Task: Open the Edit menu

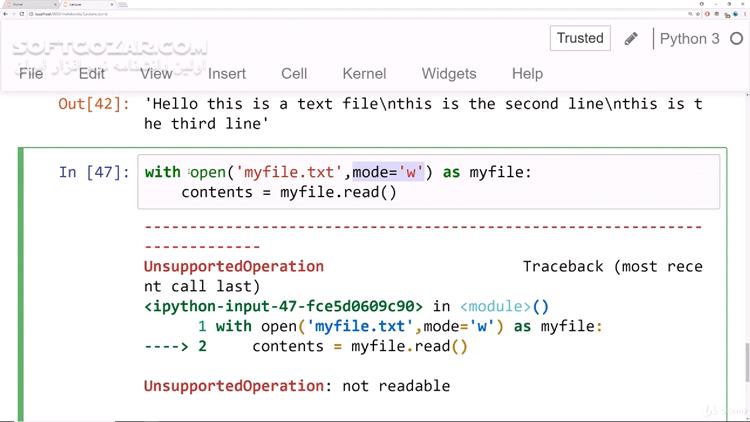Action: click(x=92, y=74)
